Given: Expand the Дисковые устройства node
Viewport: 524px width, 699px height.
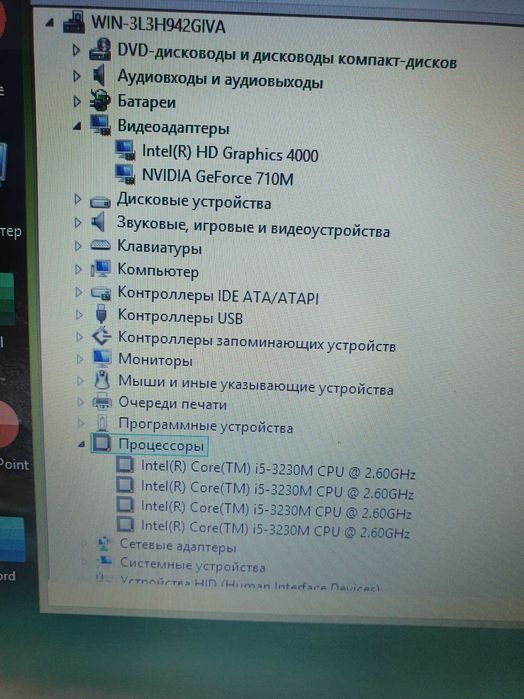Looking at the screenshot, I should point(78,199).
